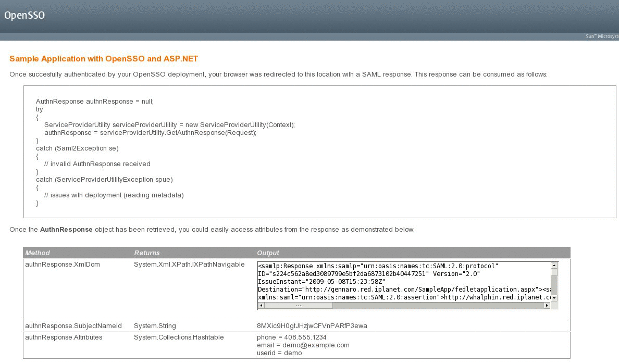
Task: Click the 'System.Xml.XPath.IXPathNavigable' cell
Action: coord(189,264)
